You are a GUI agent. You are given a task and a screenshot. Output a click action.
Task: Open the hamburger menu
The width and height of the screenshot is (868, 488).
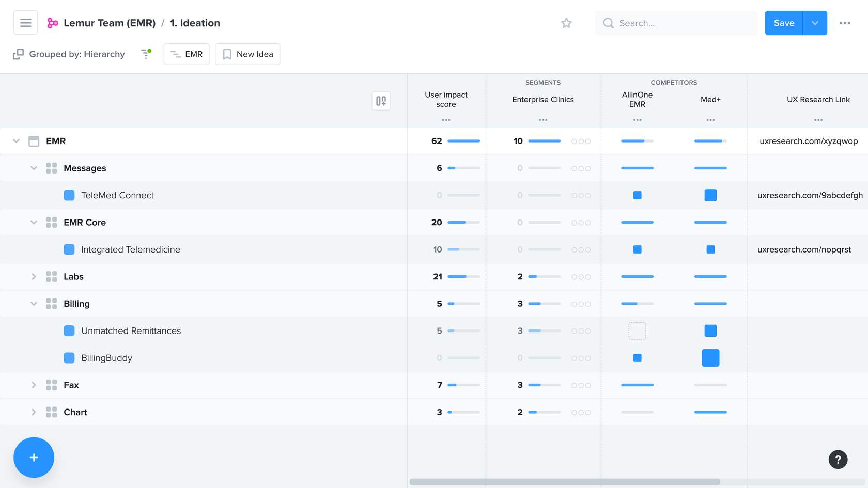pyautogui.click(x=25, y=23)
